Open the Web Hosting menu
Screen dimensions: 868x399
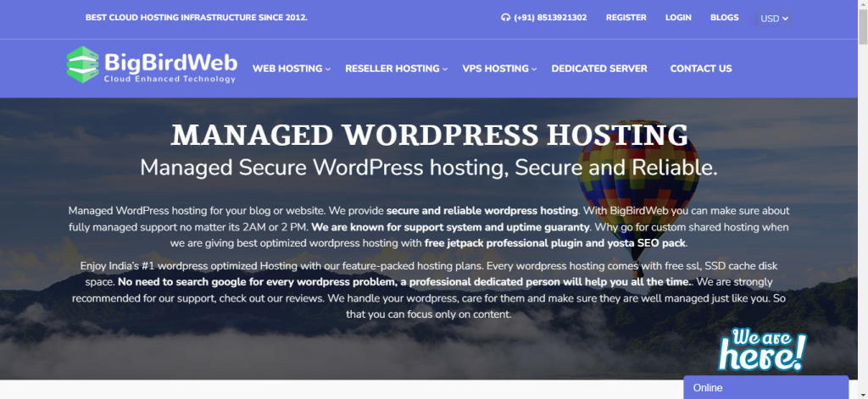[287, 69]
